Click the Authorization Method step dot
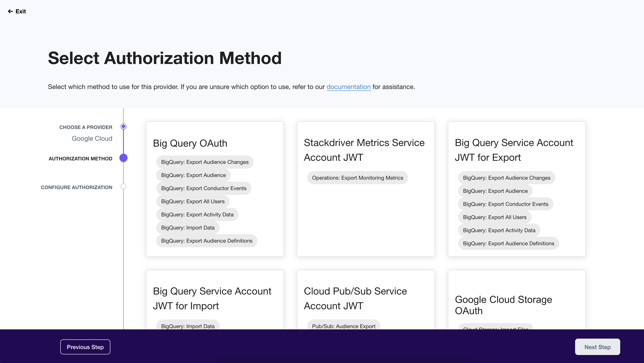The height and width of the screenshot is (363, 644). (x=123, y=158)
